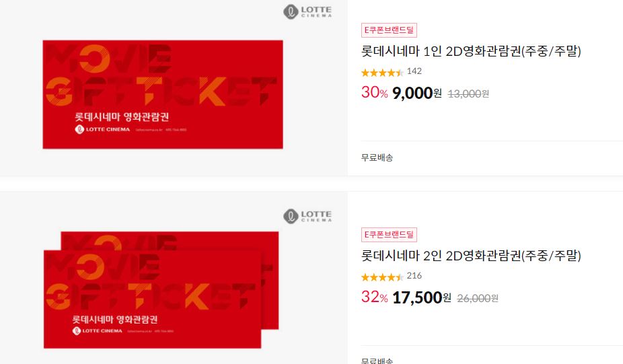
Task: Click the 30% discount label
Action: click(x=374, y=93)
